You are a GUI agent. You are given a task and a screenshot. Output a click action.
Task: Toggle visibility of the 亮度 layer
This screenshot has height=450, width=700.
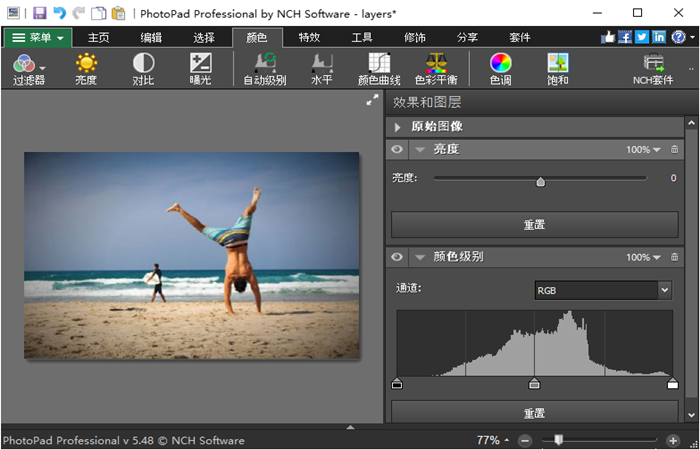[x=397, y=149]
